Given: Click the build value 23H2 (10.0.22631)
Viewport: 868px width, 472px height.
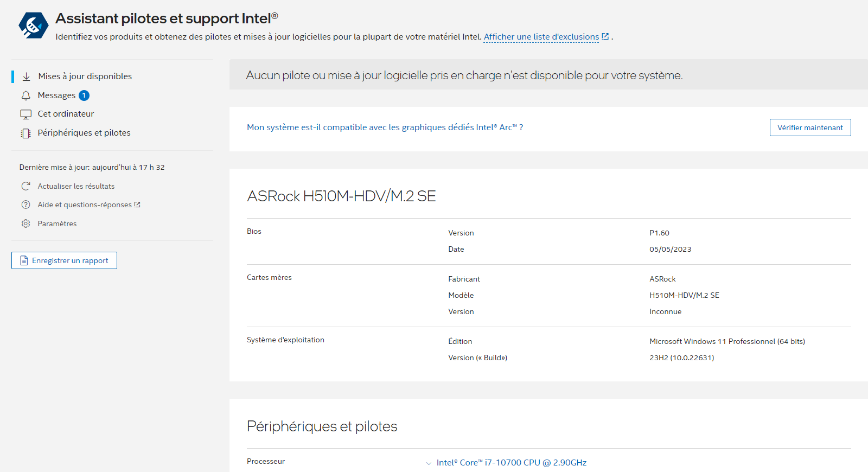Looking at the screenshot, I should tap(681, 358).
